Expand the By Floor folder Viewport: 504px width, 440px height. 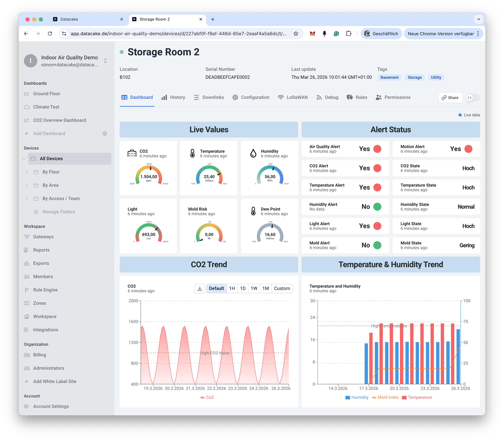click(x=27, y=172)
